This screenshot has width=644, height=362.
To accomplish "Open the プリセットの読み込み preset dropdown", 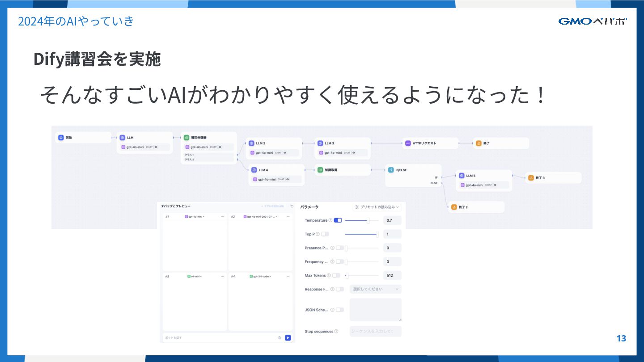I will [377, 207].
